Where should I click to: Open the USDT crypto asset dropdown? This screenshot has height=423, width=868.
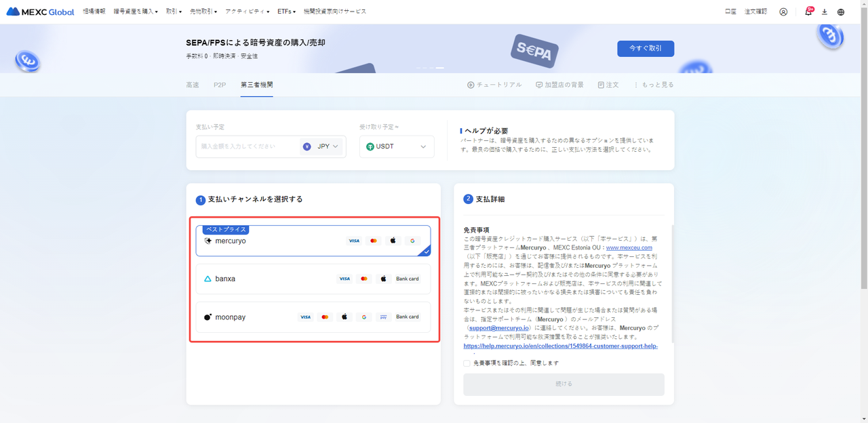pyautogui.click(x=397, y=146)
